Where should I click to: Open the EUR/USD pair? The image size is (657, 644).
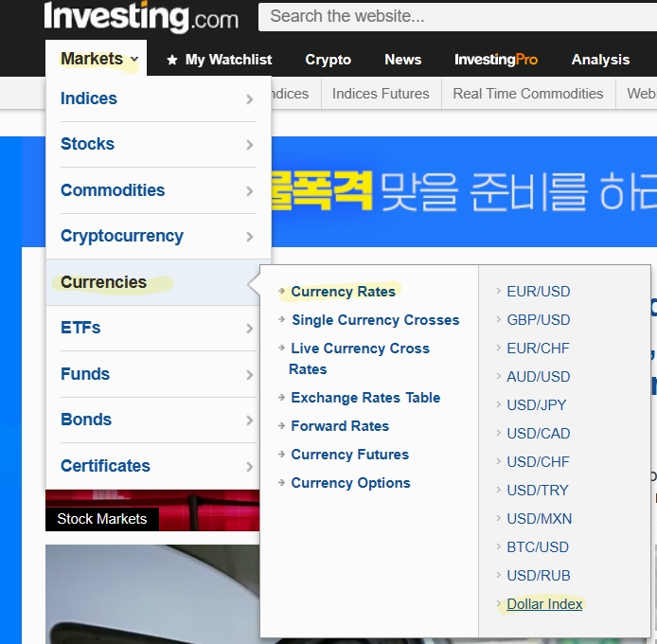[x=539, y=292]
